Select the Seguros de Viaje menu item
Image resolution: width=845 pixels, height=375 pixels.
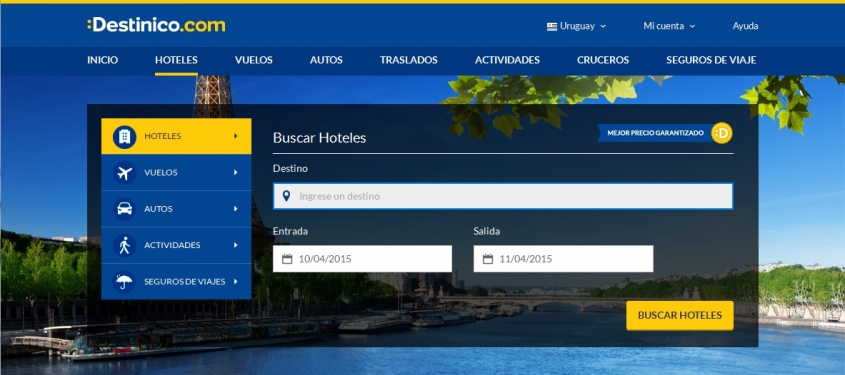click(x=711, y=60)
